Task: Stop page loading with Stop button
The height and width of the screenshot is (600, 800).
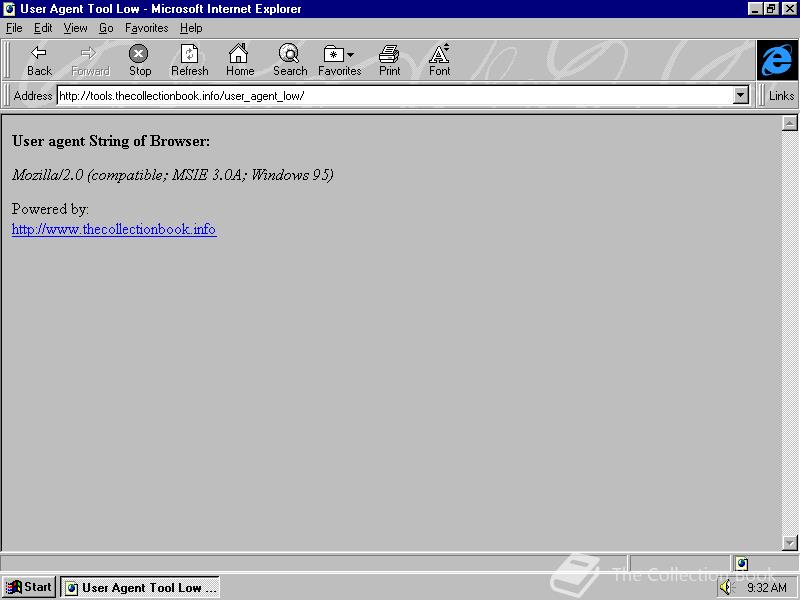Action: (139, 60)
